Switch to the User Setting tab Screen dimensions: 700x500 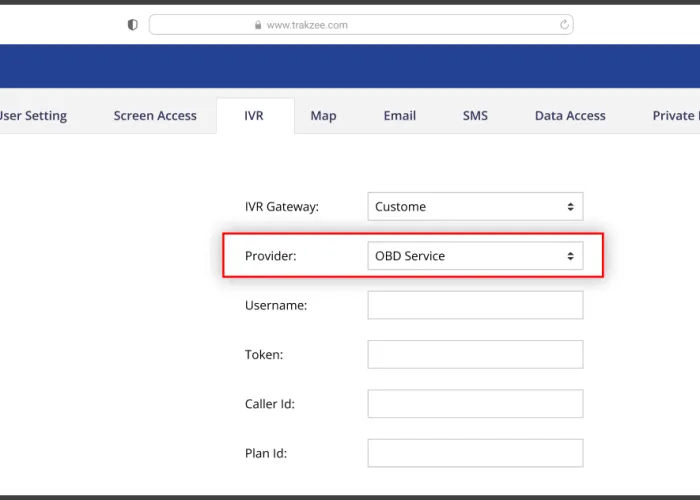coord(33,116)
